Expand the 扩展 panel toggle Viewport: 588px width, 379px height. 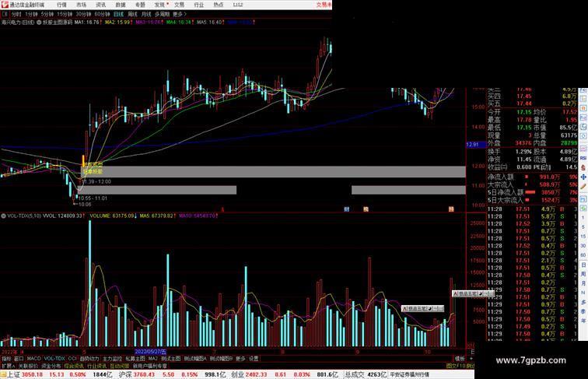tap(8, 366)
